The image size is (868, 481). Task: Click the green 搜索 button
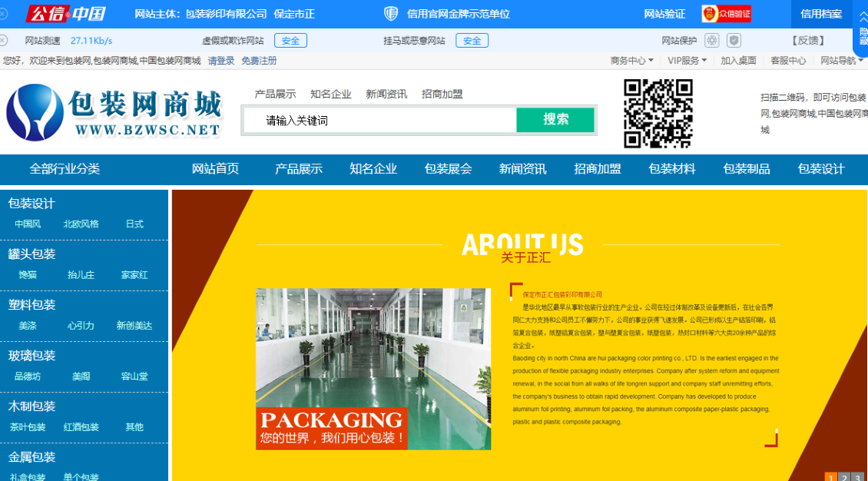pyautogui.click(x=555, y=120)
